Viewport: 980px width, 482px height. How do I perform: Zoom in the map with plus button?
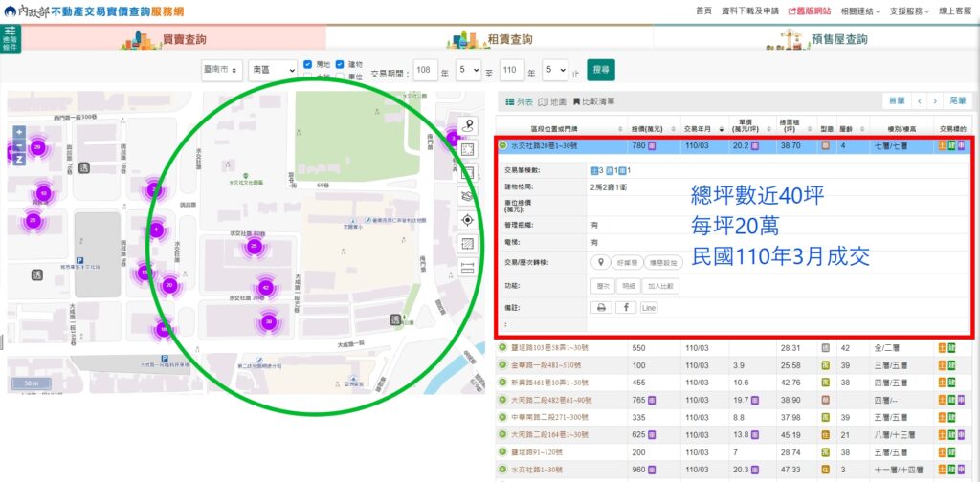click(x=18, y=132)
